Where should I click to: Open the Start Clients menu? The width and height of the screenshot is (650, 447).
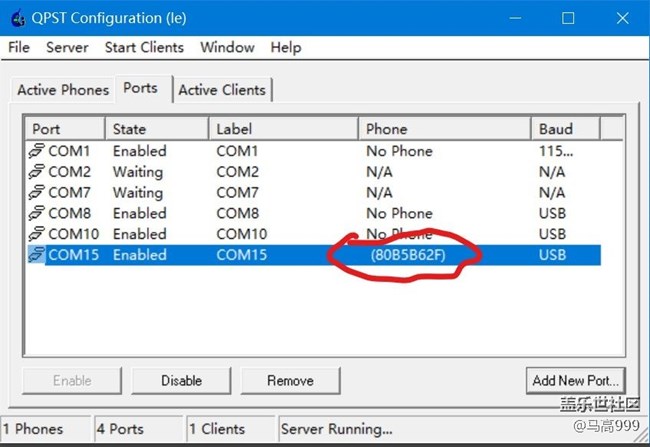tap(144, 47)
